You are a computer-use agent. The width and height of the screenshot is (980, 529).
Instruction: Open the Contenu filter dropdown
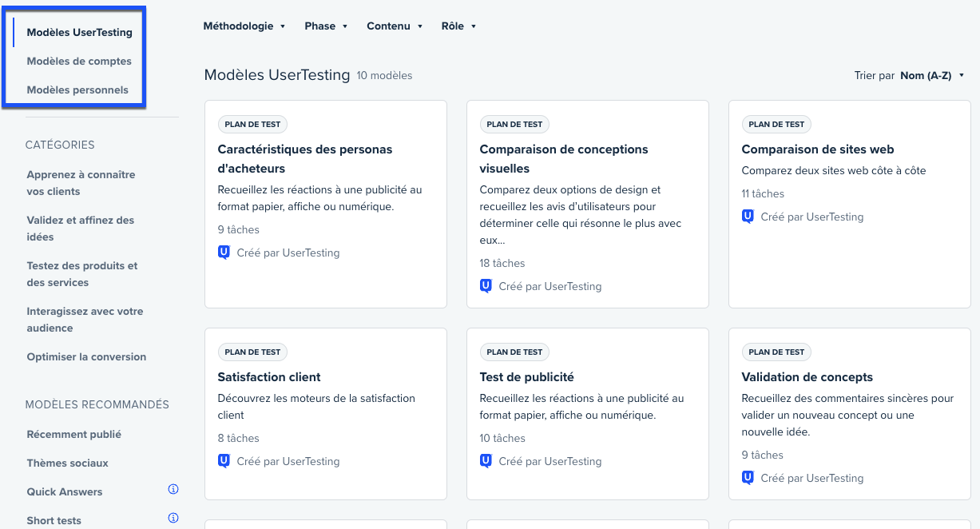click(395, 26)
